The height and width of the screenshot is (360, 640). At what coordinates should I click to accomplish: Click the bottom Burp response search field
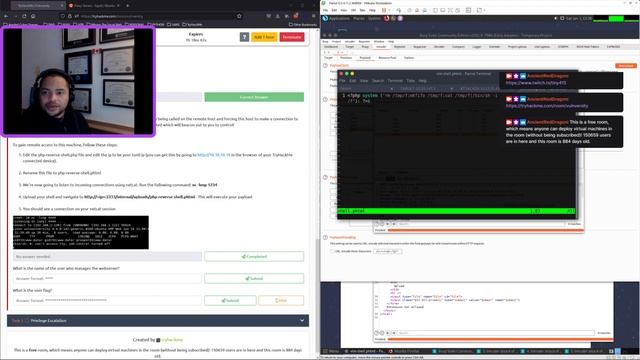point(496,333)
